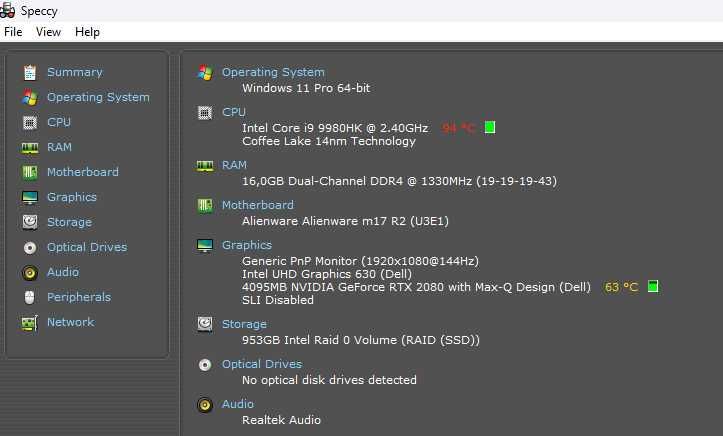This screenshot has width=723, height=436.
Task: Click Intel UHD Graphics 630 (Dell) line
Action: pyautogui.click(x=327, y=274)
